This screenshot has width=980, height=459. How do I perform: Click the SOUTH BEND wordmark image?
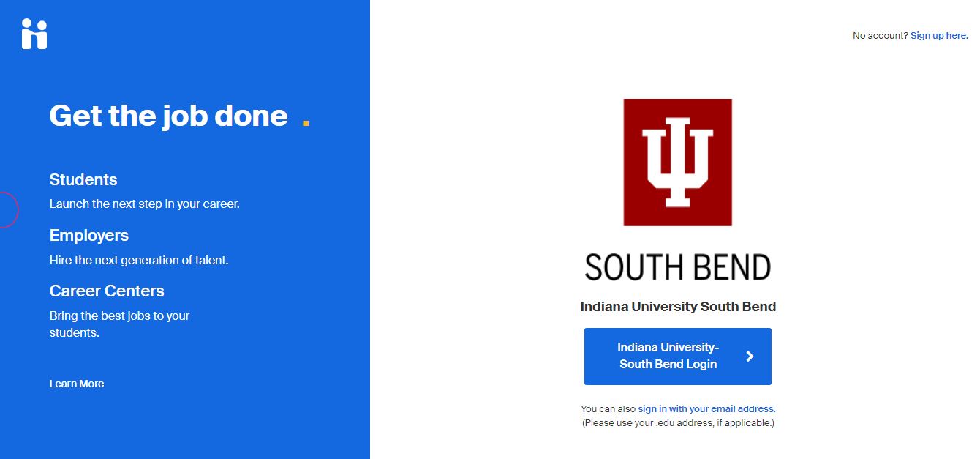click(676, 266)
